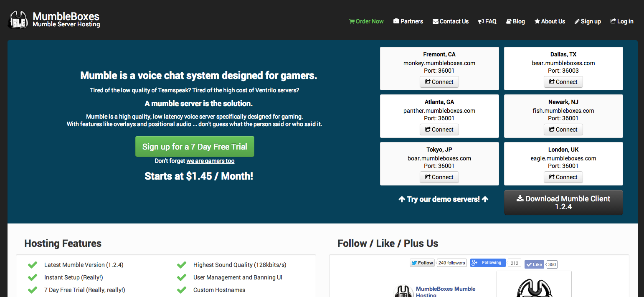Viewport: 644px width, 297px height.
Task: Click the Sign up nav link
Action: point(588,21)
